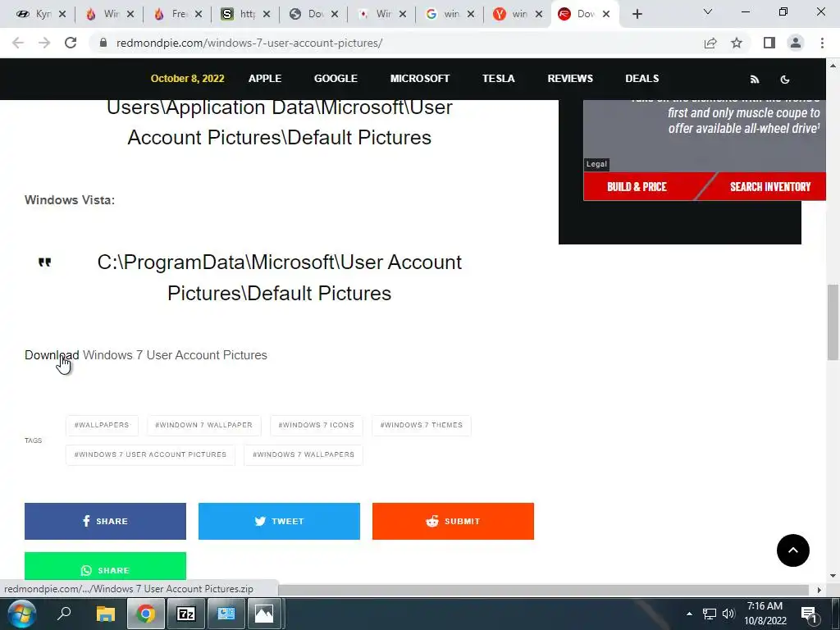
Task: Click the network tray icon
Action: [710, 614]
